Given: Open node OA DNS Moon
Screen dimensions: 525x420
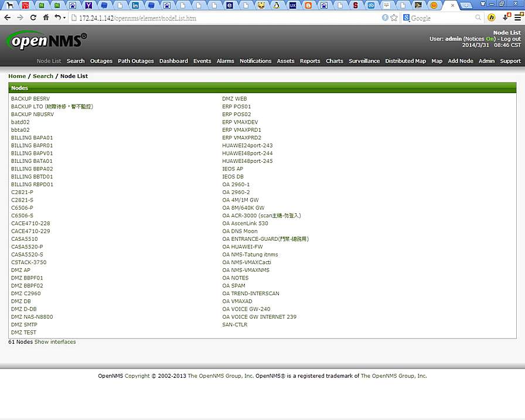Looking at the screenshot, I should [240, 231].
